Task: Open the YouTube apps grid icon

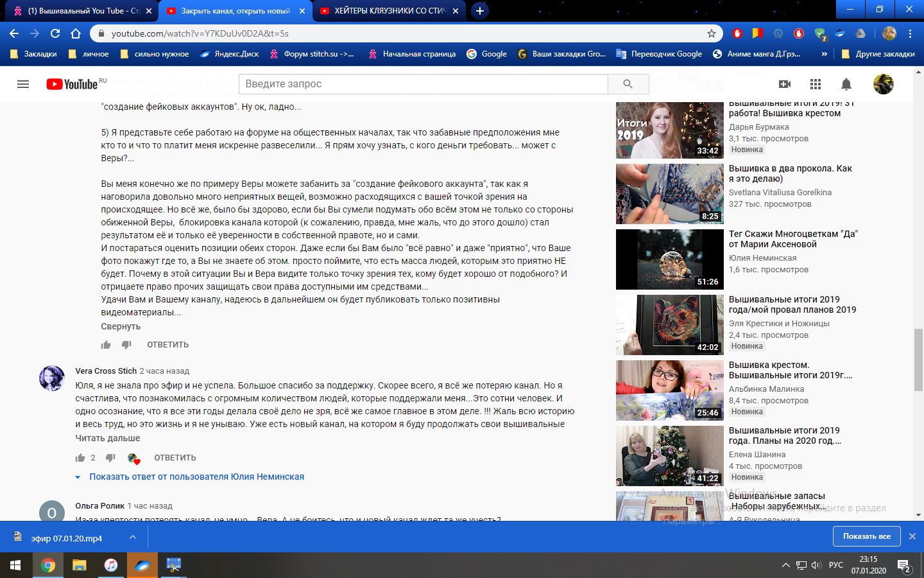Action: pos(816,84)
